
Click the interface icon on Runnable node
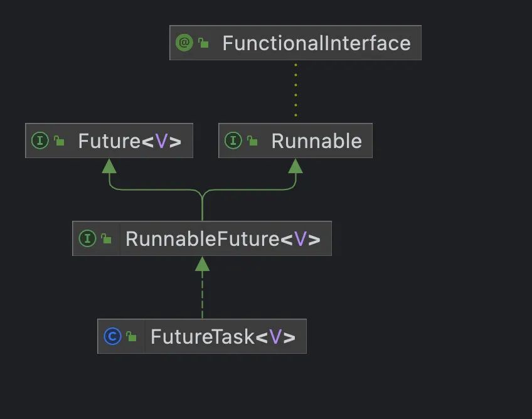(x=233, y=141)
